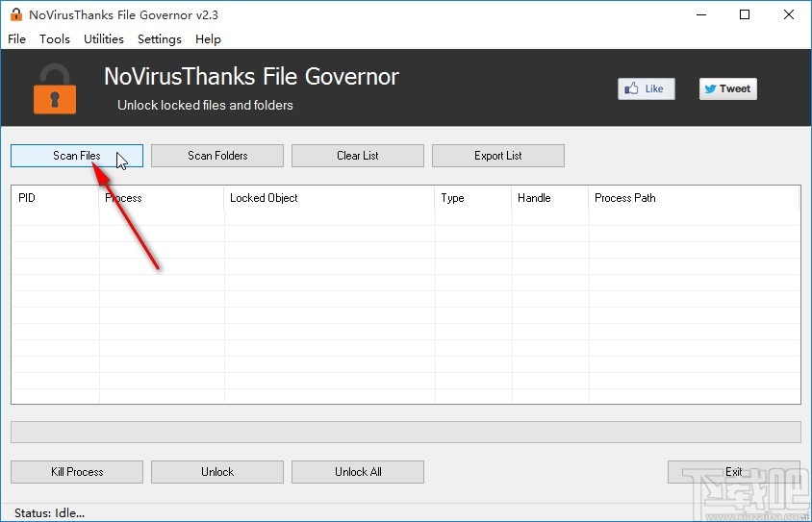812x522 pixels.
Task: Open the Utilities menu
Action: pos(104,39)
